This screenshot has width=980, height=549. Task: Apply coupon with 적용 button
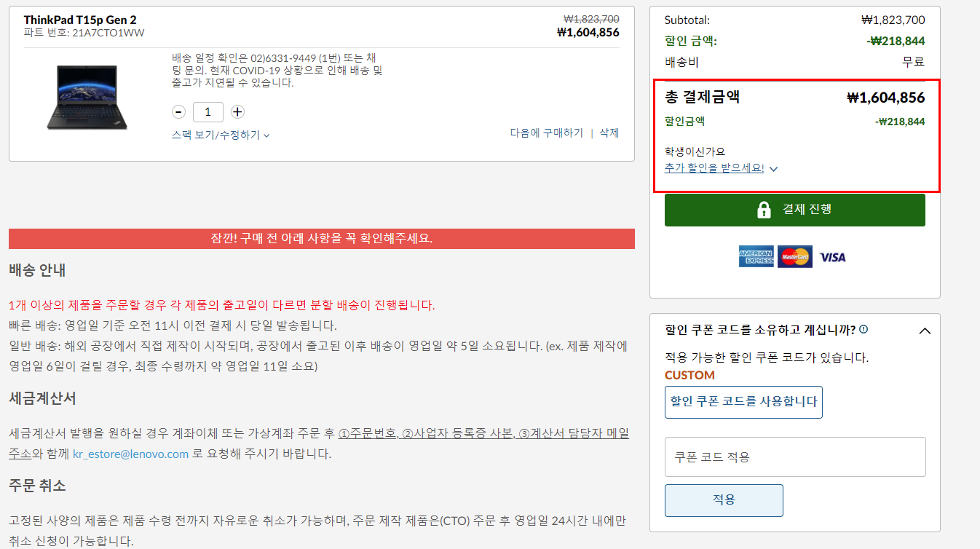[724, 500]
